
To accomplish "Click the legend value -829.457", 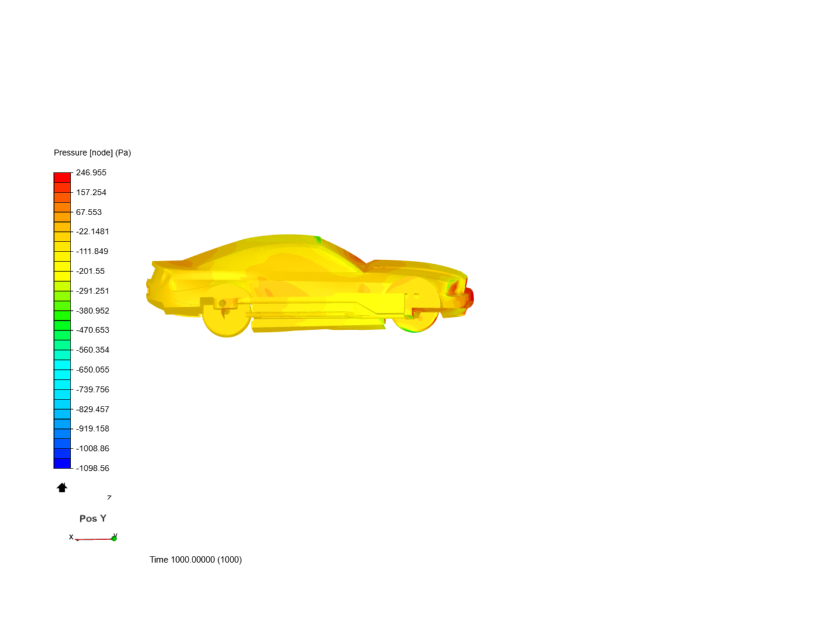I will [x=92, y=409].
